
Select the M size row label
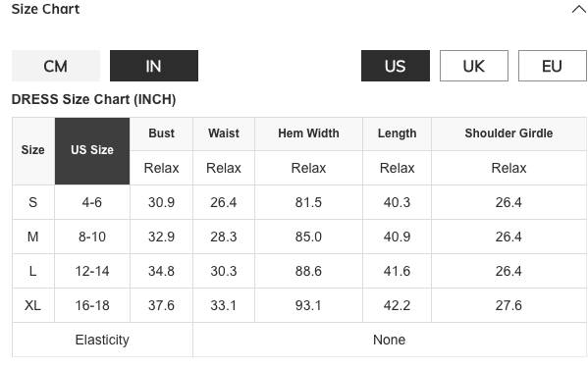[x=33, y=237]
